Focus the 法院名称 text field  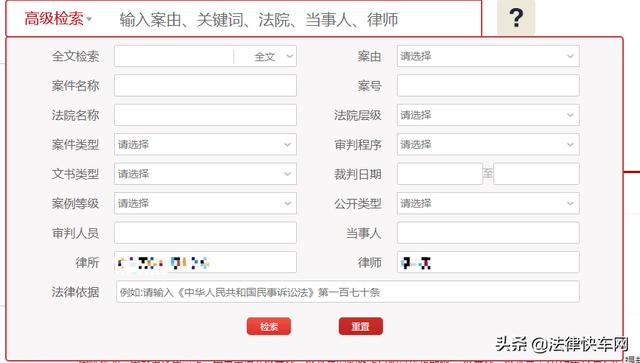click(205, 115)
